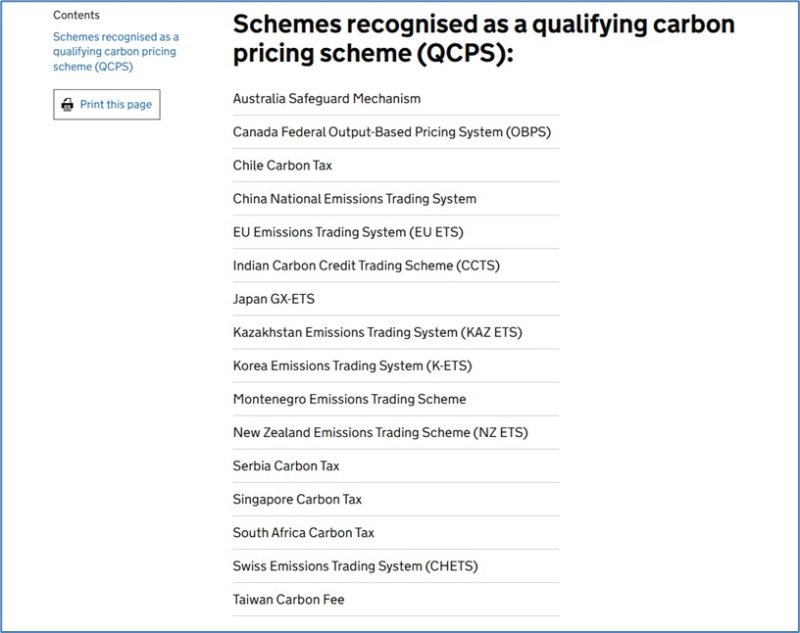The height and width of the screenshot is (633, 800).
Task: Click the printer icon
Action: 67,105
